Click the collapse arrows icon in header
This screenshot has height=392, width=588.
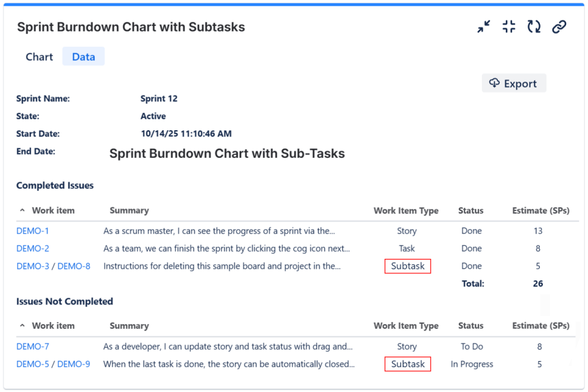coord(484,26)
